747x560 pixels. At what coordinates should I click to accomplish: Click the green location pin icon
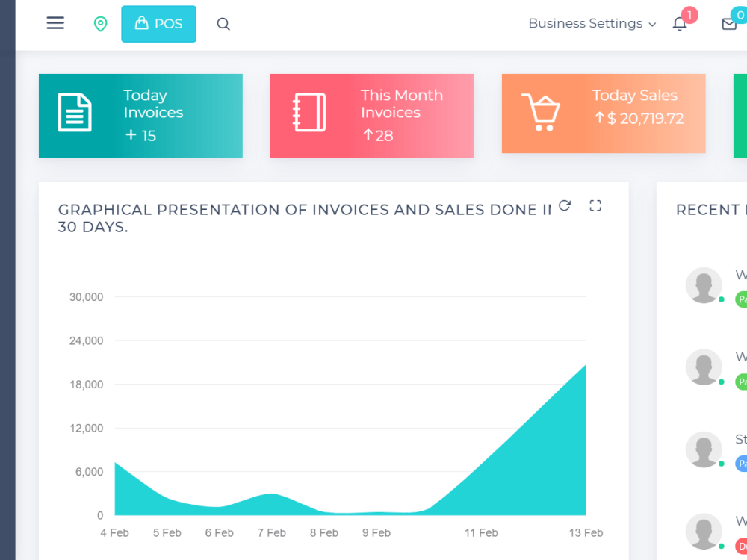point(101,24)
